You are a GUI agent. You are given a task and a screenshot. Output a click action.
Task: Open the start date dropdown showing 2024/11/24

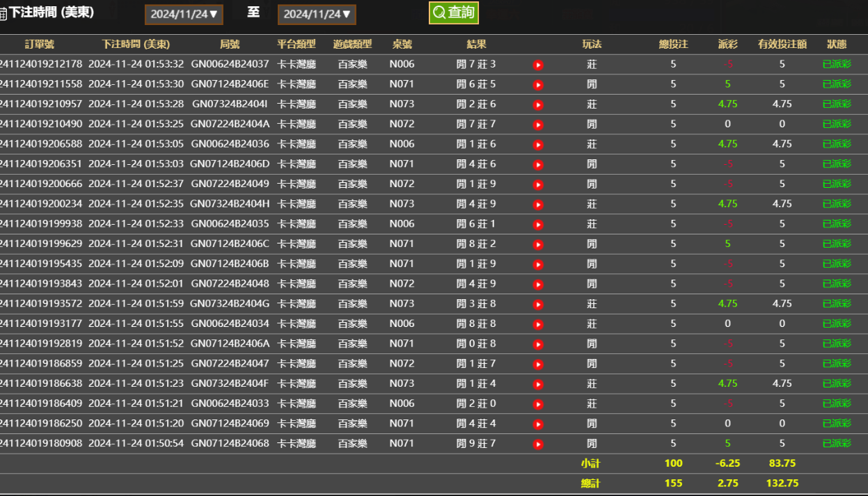(184, 13)
